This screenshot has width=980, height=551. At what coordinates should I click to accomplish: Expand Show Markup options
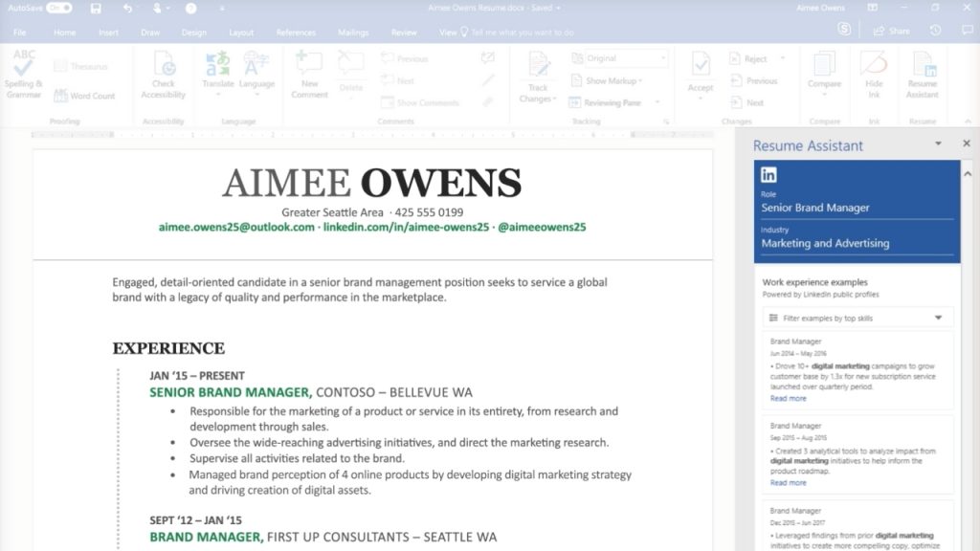click(x=607, y=80)
